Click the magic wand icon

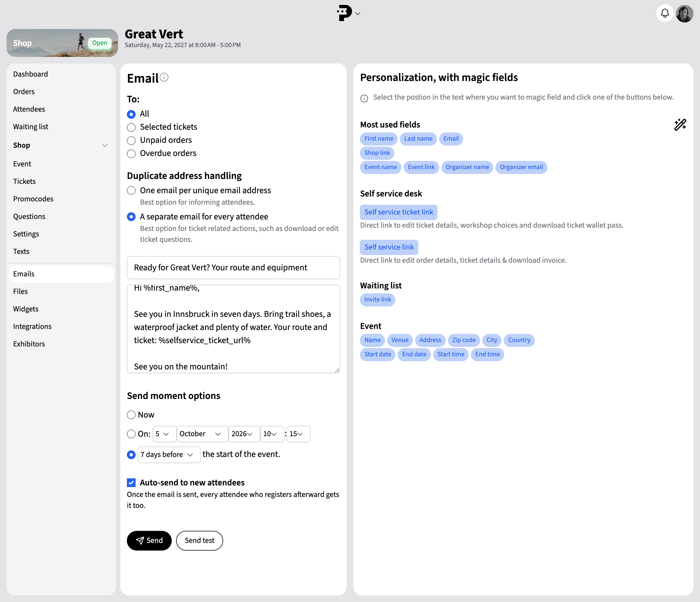point(680,125)
